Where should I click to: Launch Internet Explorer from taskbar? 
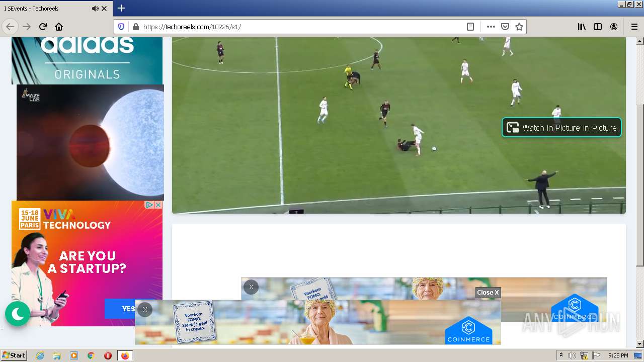[x=40, y=355]
